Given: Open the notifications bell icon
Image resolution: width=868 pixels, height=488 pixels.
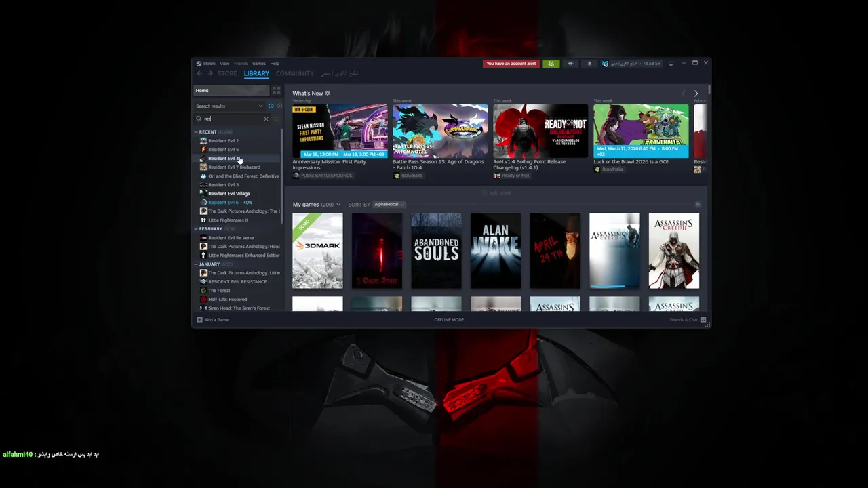Looking at the screenshot, I should [x=589, y=64].
